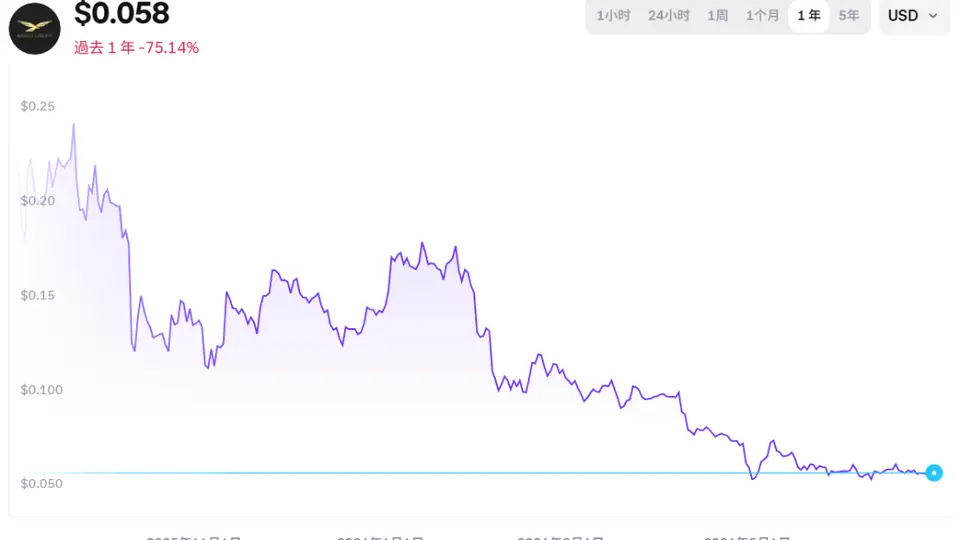The width and height of the screenshot is (960, 540).
Task: Click the $0.058 current price
Action: coord(122,13)
